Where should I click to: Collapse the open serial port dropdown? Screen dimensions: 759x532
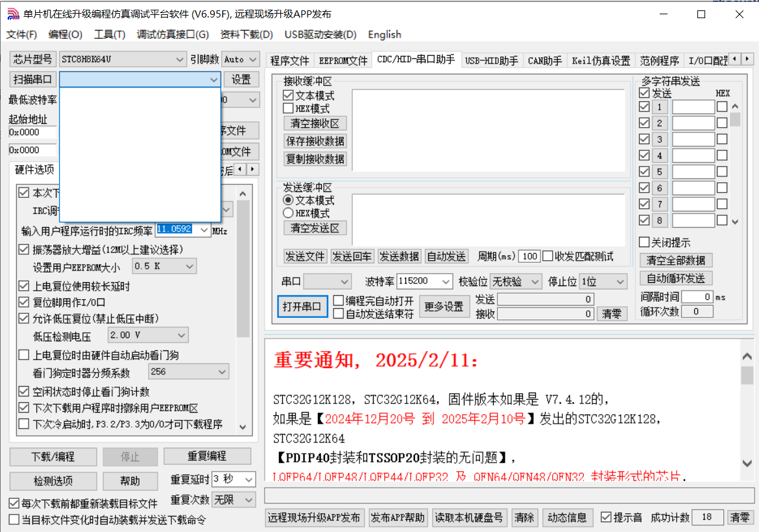213,79
